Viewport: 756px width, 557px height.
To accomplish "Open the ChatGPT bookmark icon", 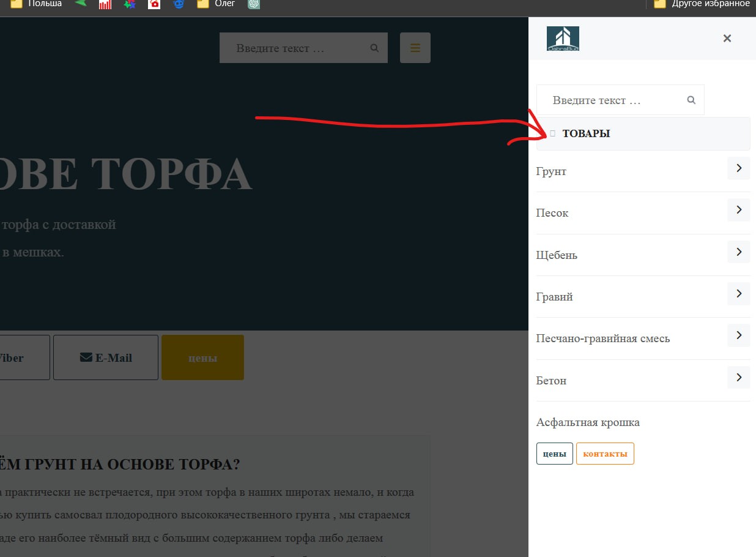I will coord(254,4).
